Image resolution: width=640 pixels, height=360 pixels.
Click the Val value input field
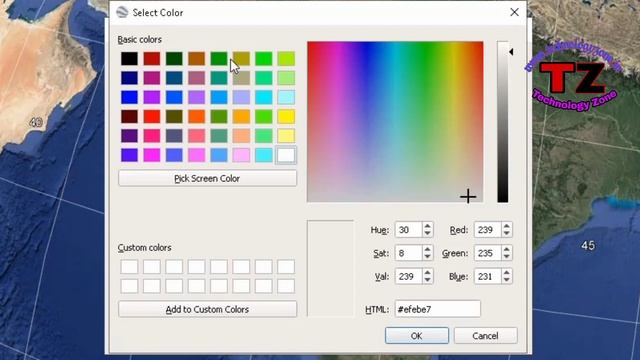(x=408, y=276)
